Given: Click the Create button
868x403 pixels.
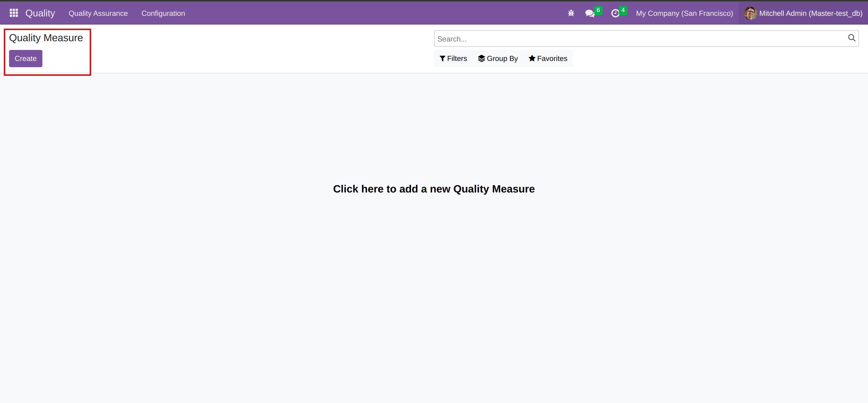Looking at the screenshot, I should [26, 59].
